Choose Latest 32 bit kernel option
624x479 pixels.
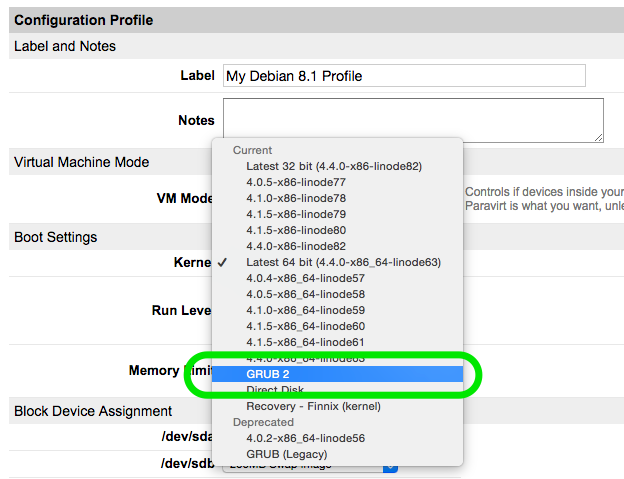click(x=334, y=166)
